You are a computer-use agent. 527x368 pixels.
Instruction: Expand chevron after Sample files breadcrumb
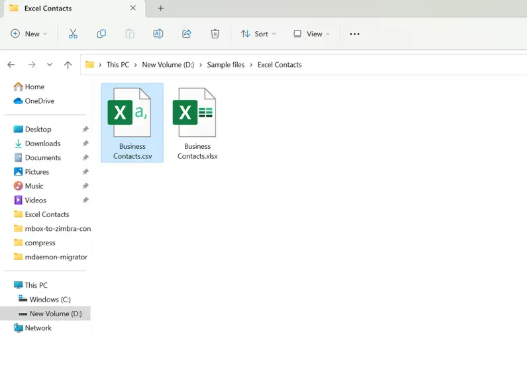click(251, 65)
